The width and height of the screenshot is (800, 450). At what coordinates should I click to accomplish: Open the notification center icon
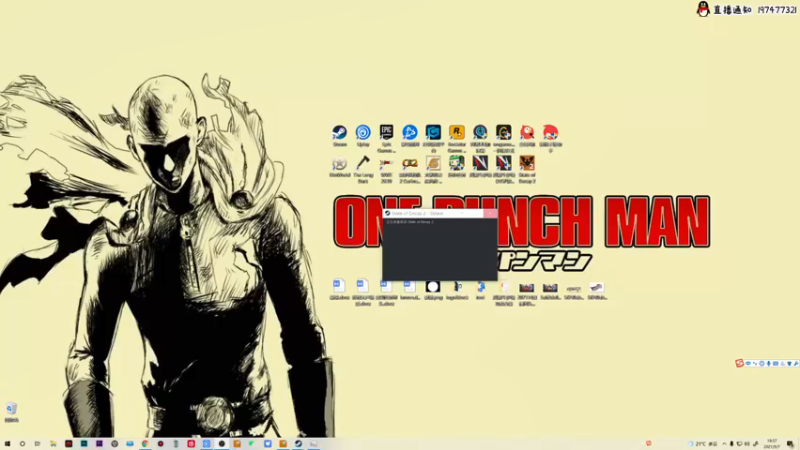pos(790,444)
